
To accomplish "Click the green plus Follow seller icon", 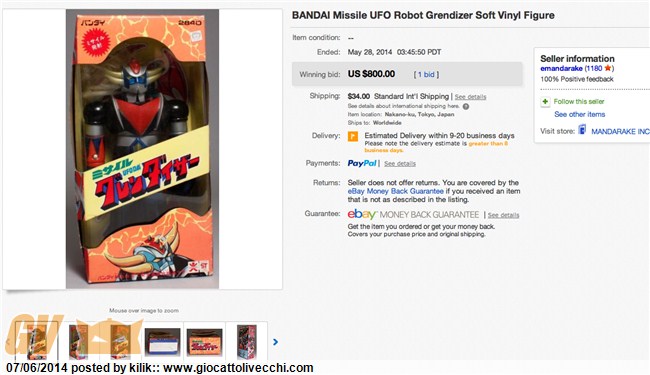I will pos(545,102).
